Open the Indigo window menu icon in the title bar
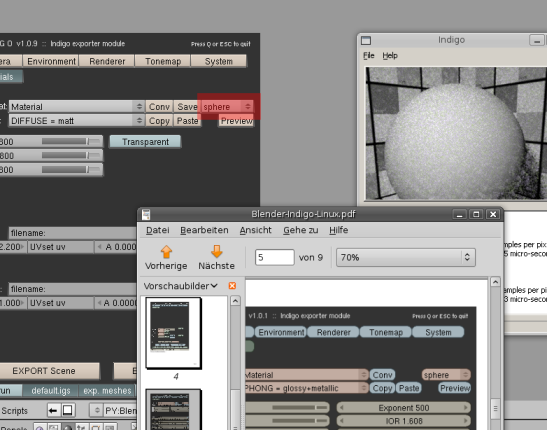This screenshot has width=547, height=430. point(366,40)
